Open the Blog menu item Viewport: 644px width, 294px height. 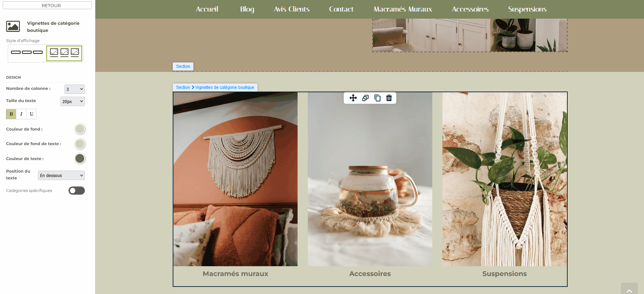(247, 9)
